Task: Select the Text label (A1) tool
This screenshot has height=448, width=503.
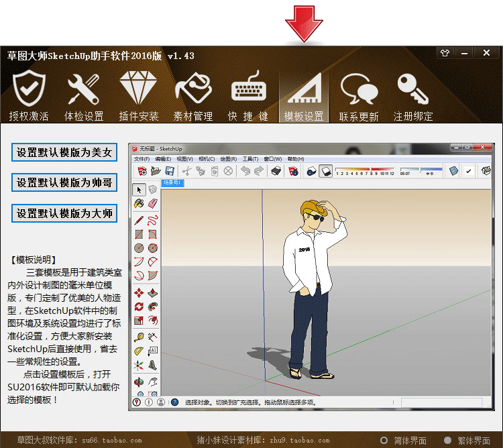Action: click(153, 351)
